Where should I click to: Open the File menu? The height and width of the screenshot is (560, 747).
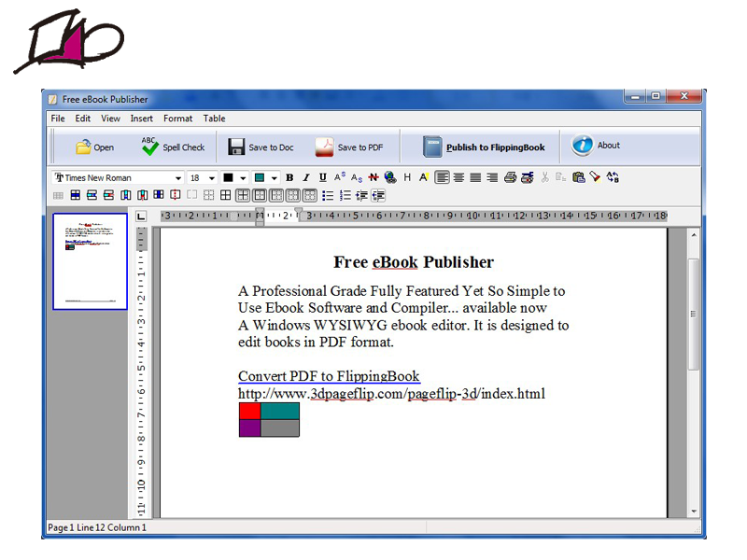click(58, 119)
